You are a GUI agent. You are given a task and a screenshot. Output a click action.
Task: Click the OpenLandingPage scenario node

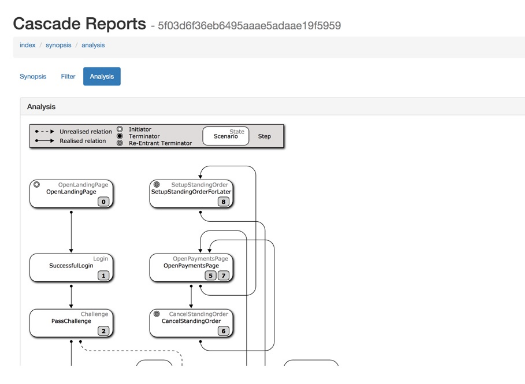(x=71, y=194)
